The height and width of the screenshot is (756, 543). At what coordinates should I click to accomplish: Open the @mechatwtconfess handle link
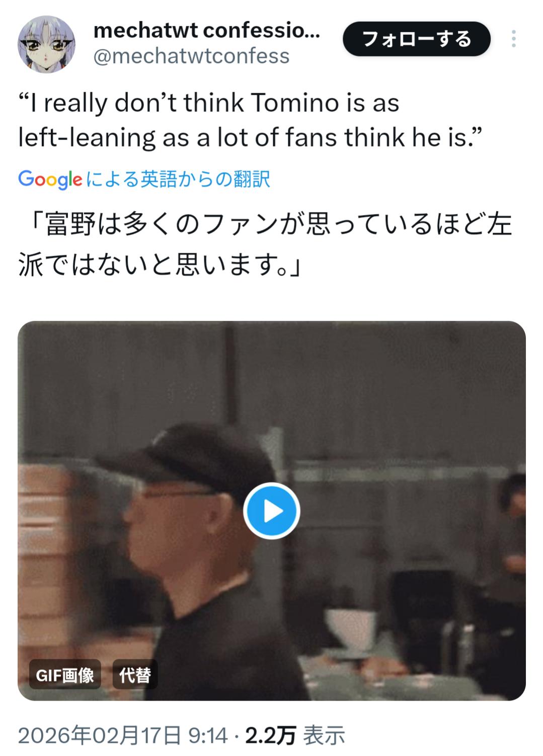click(192, 56)
